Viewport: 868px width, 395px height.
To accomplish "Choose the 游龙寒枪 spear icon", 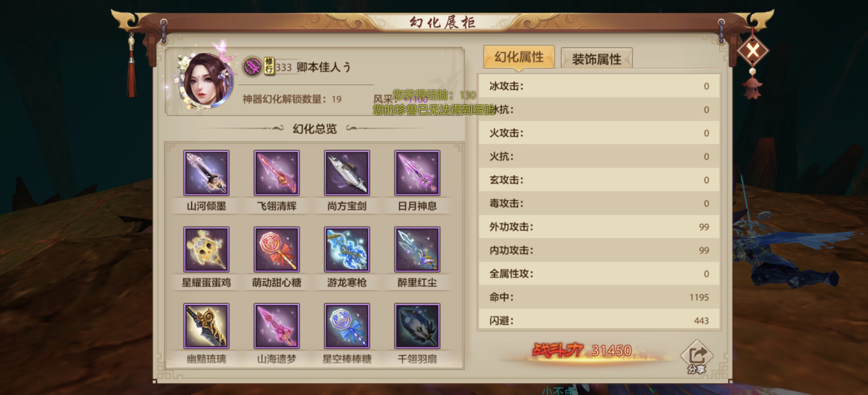I will 347,250.
